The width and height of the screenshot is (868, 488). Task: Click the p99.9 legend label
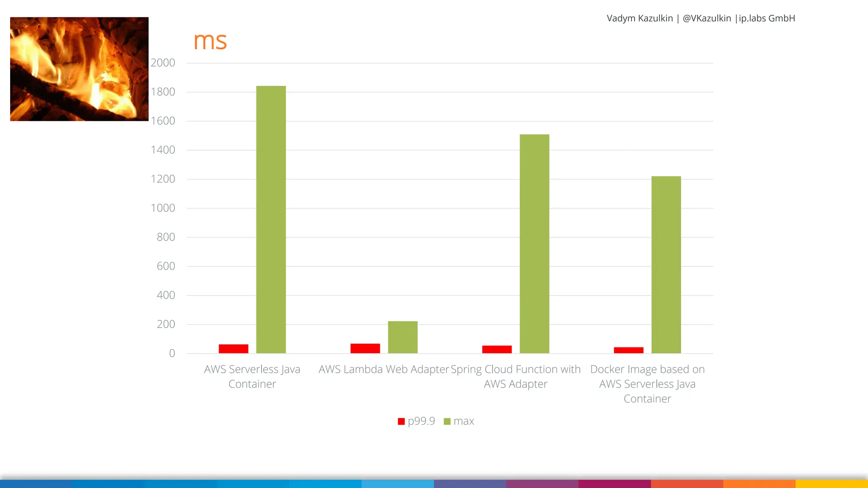pyautogui.click(x=421, y=421)
